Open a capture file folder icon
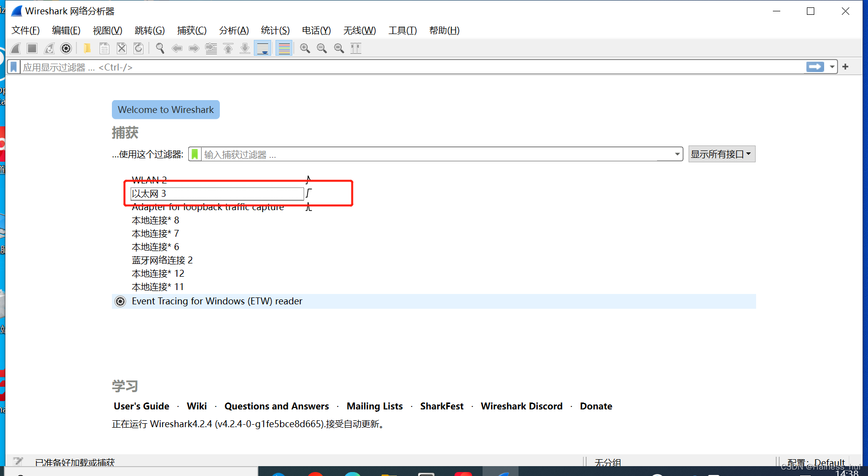Viewport: 868px width, 476px height. pos(87,48)
